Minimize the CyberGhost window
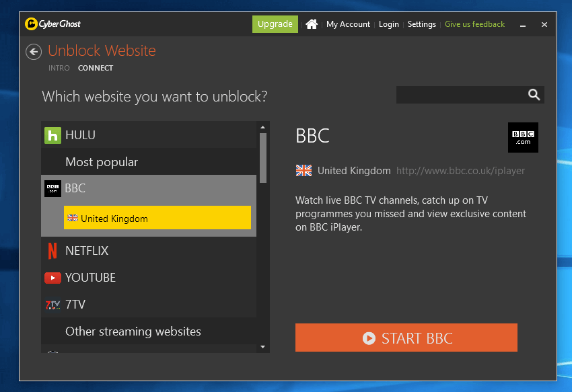This screenshot has width=572, height=392. pyautogui.click(x=523, y=25)
